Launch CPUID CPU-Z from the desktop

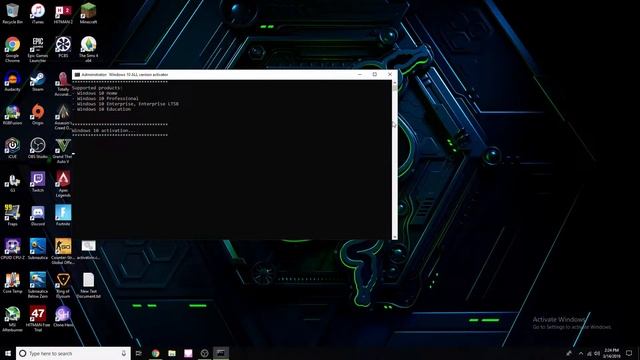coord(12,249)
